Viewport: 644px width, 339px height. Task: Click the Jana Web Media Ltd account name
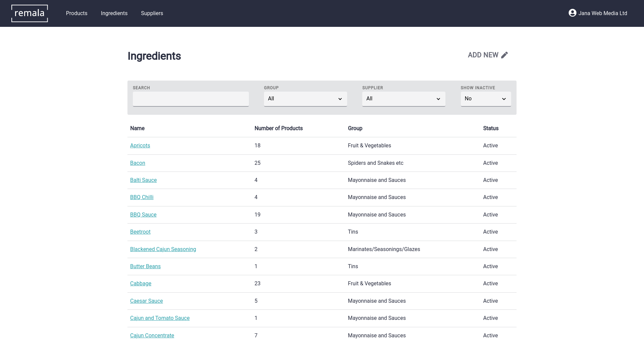tap(602, 13)
